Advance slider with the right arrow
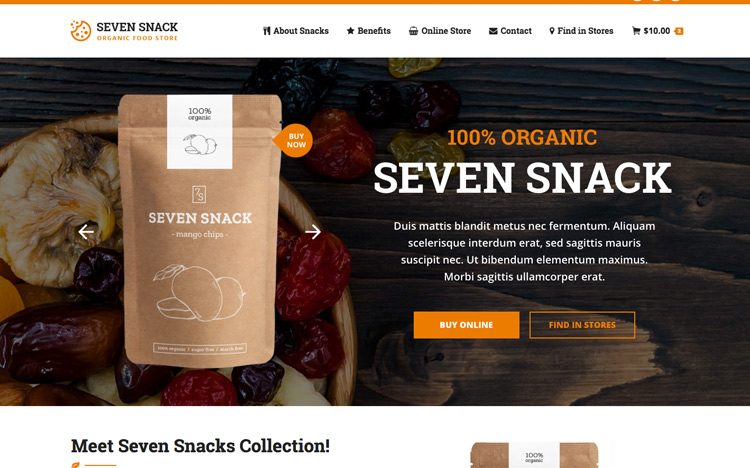 pos(313,232)
